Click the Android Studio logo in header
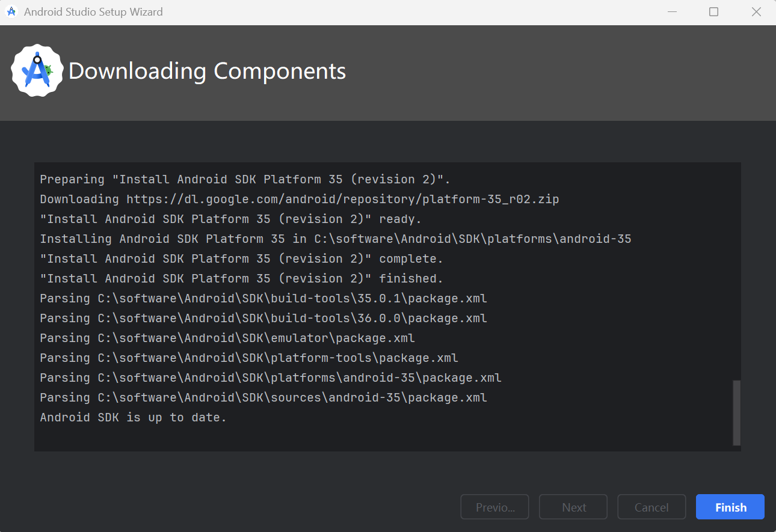The height and width of the screenshot is (532, 776). (x=37, y=70)
